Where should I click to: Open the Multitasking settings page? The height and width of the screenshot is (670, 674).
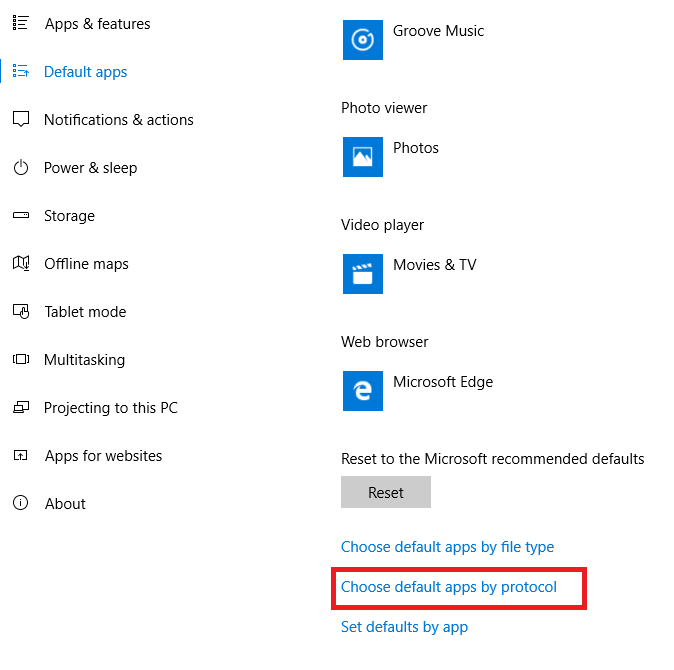pos(85,360)
